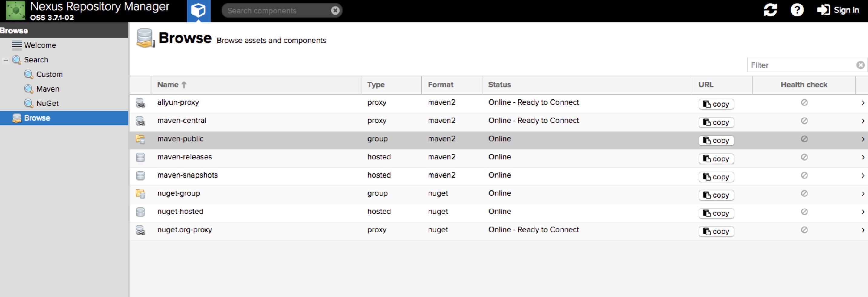Click nuget-group health check disabled icon
This screenshot has width=868, height=297.
(x=804, y=194)
